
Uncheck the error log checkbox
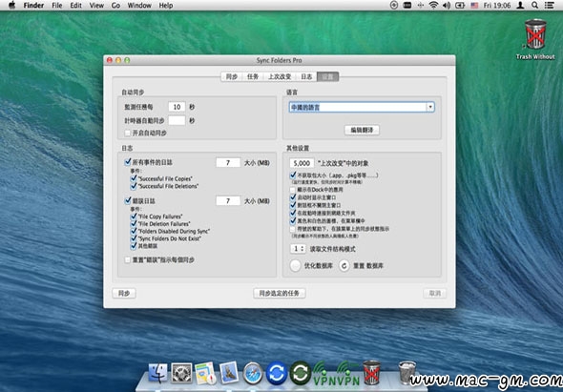[128, 200]
